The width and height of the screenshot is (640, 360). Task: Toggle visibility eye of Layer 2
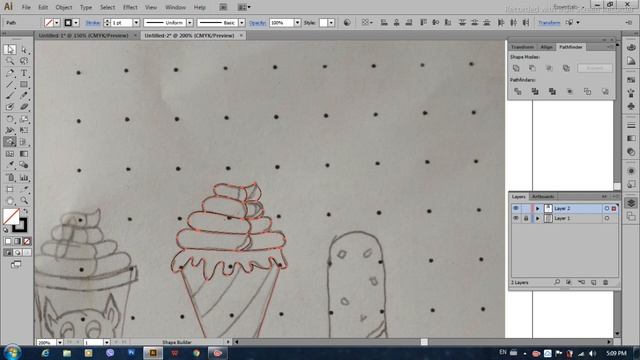516,208
